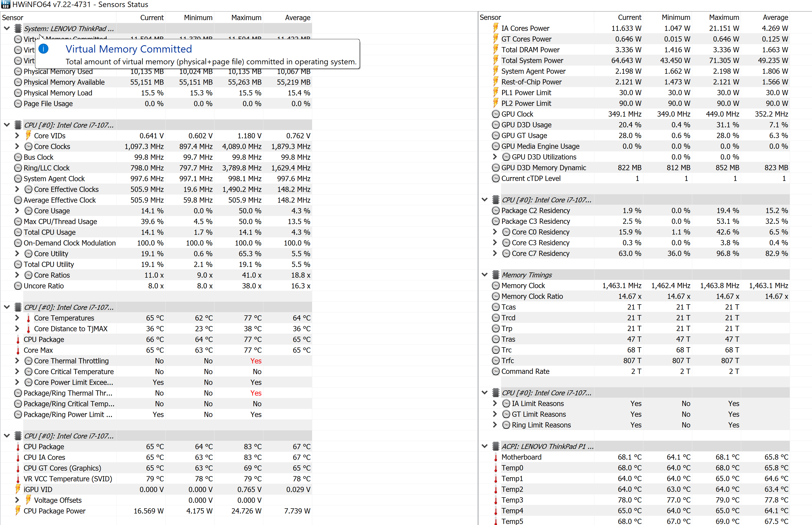This screenshot has height=525, width=812.
Task: Click the clock icon beside GPU Clock
Action: pos(496,114)
